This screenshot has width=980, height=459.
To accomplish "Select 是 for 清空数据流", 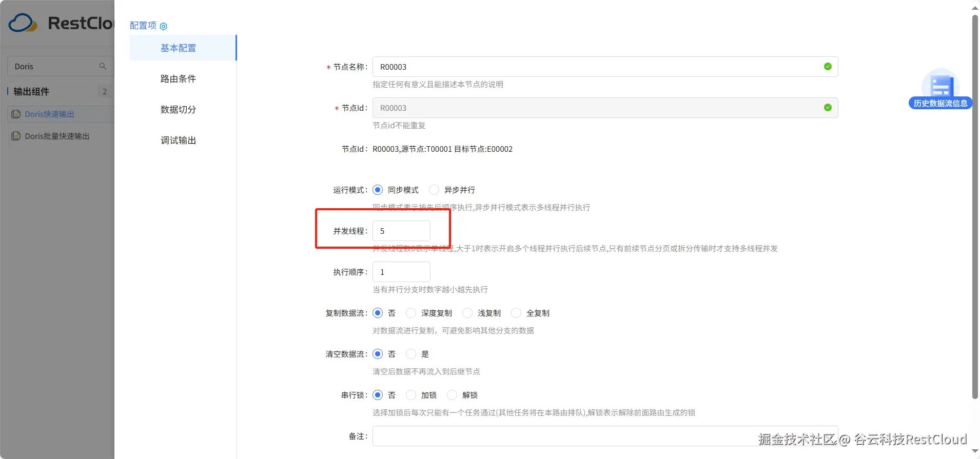I will (411, 354).
